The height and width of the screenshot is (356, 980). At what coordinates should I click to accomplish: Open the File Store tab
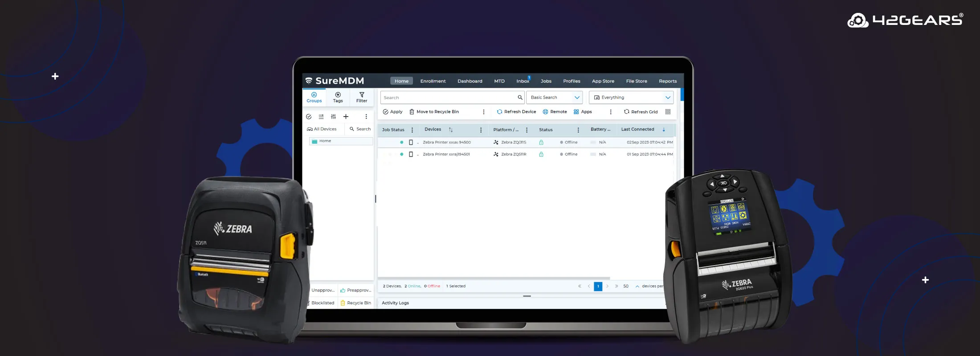coord(637,81)
